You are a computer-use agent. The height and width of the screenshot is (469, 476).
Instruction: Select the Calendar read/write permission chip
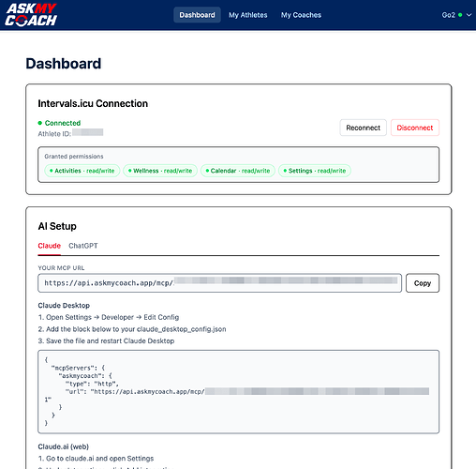[238, 171]
